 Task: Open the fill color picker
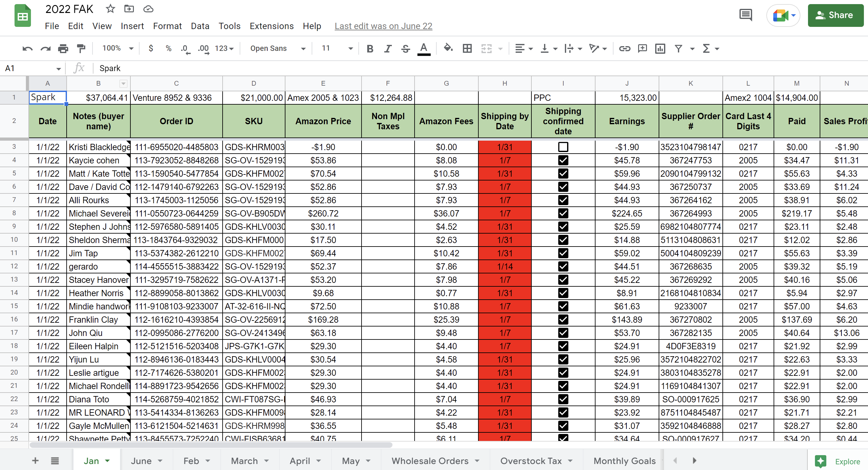pos(448,48)
